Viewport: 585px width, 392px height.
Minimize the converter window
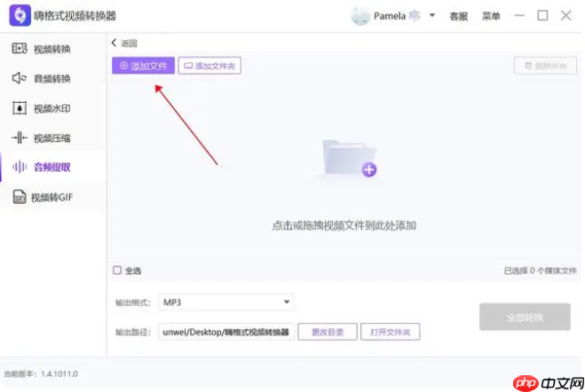pos(519,16)
